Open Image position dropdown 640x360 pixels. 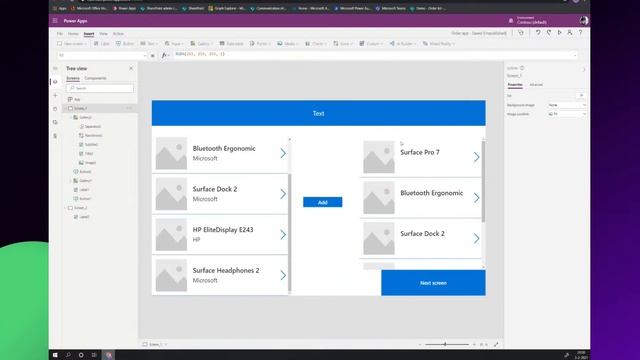[567, 114]
